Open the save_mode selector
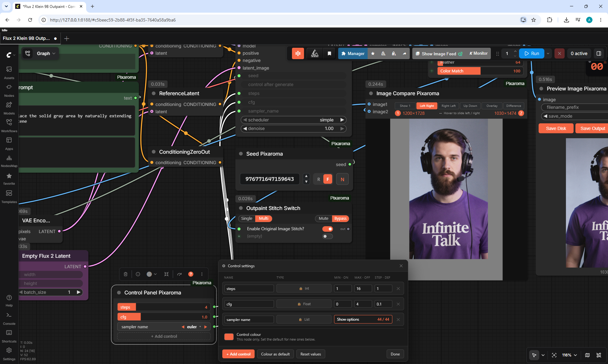The image size is (608, 364). [x=575, y=116]
